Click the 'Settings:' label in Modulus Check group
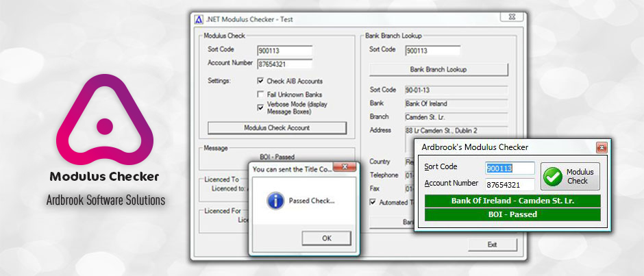 coord(220,81)
